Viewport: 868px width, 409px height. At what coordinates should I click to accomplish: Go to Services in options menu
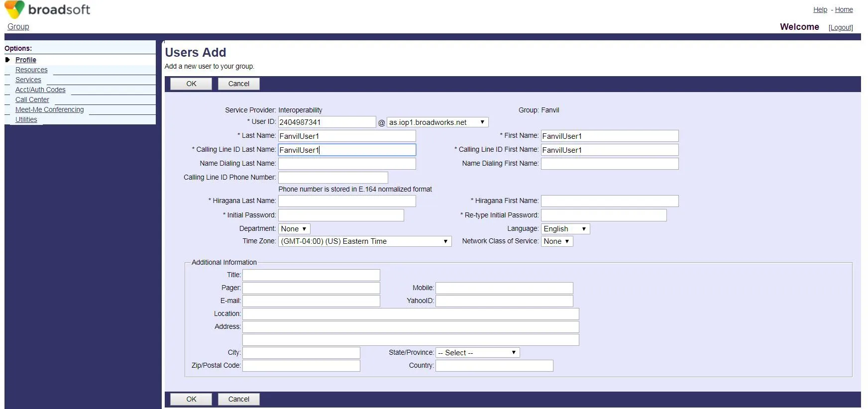coord(28,80)
